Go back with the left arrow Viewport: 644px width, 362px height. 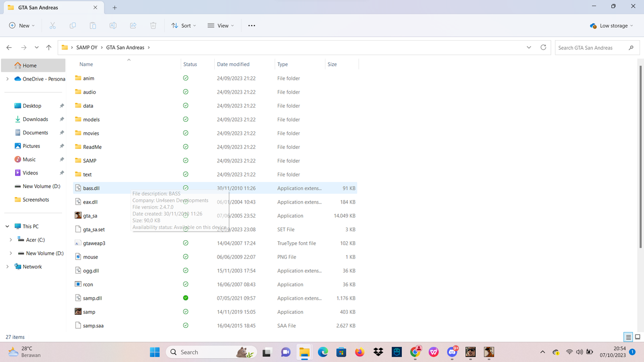tap(9, 47)
